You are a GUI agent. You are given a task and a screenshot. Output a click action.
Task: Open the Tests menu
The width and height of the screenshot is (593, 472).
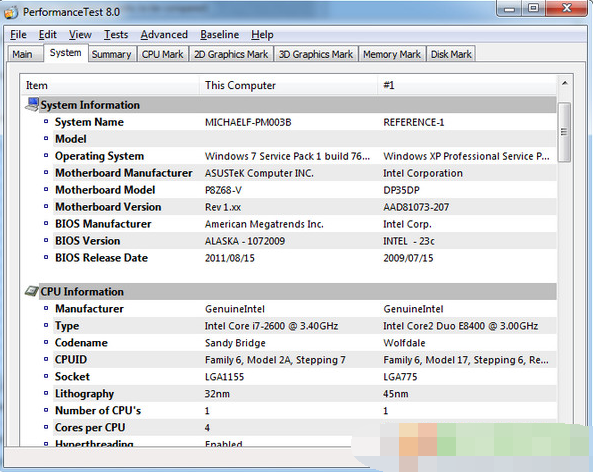pyautogui.click(x=116, y=35)
